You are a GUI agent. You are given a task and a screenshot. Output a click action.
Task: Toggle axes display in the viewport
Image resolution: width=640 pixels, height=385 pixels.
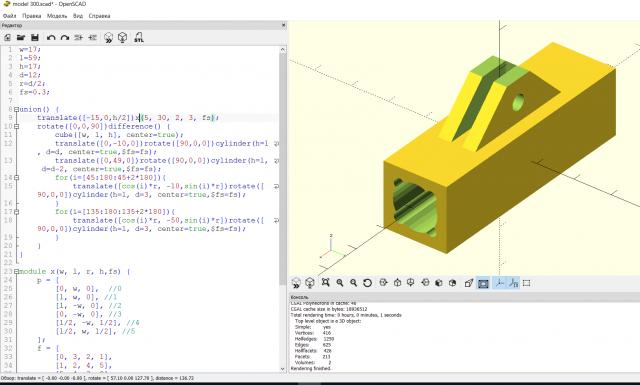pyautogui.click(x=500, y=283)
